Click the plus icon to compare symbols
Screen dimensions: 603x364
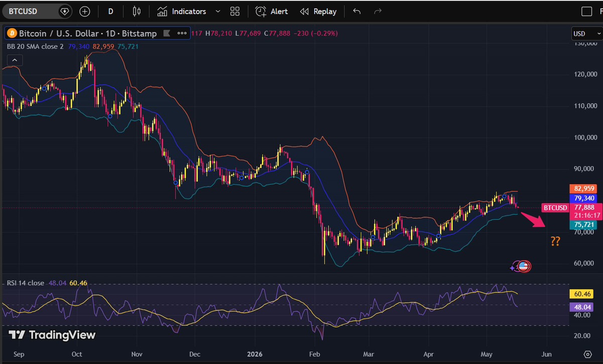coord(85,11)
